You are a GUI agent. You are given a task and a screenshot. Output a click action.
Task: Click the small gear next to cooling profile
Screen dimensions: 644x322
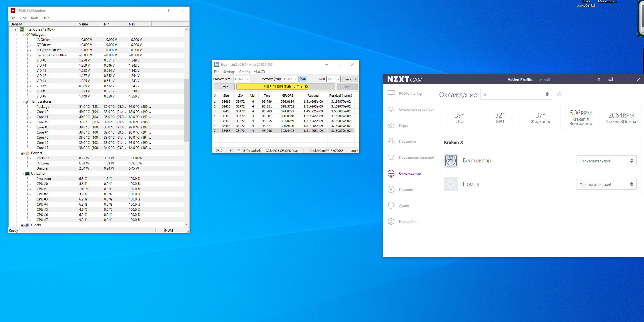pyautogui.click(x=559, y=94)
